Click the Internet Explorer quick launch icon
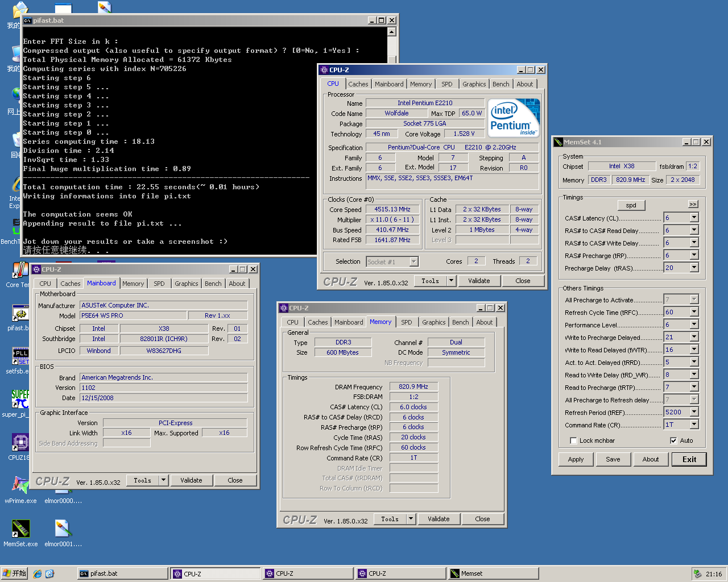 38,573
